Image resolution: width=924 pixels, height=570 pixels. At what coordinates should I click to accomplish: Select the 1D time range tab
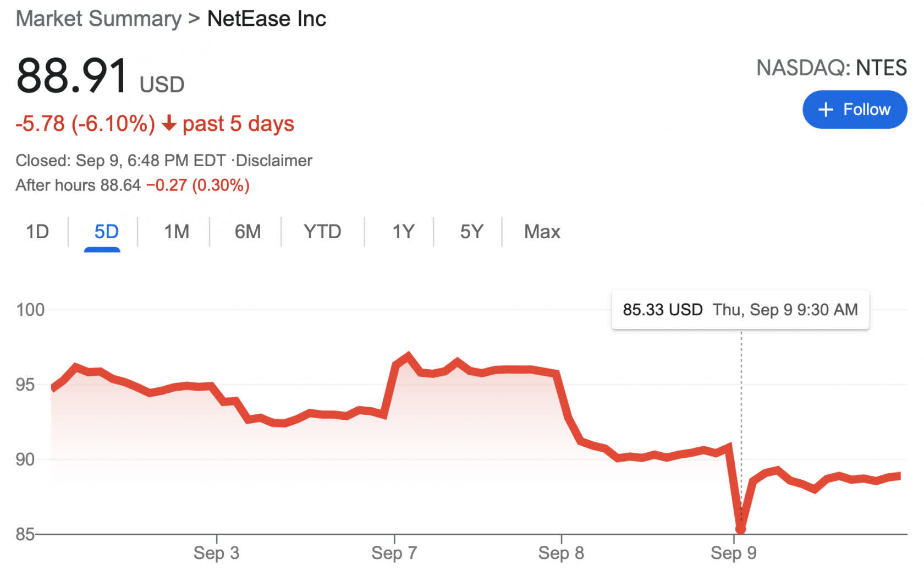point(37,232)
